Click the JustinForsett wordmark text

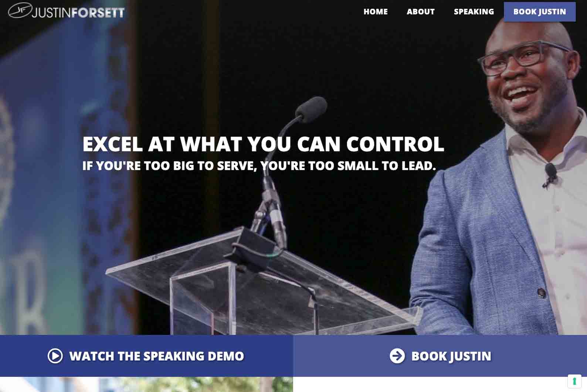point(78,13)
